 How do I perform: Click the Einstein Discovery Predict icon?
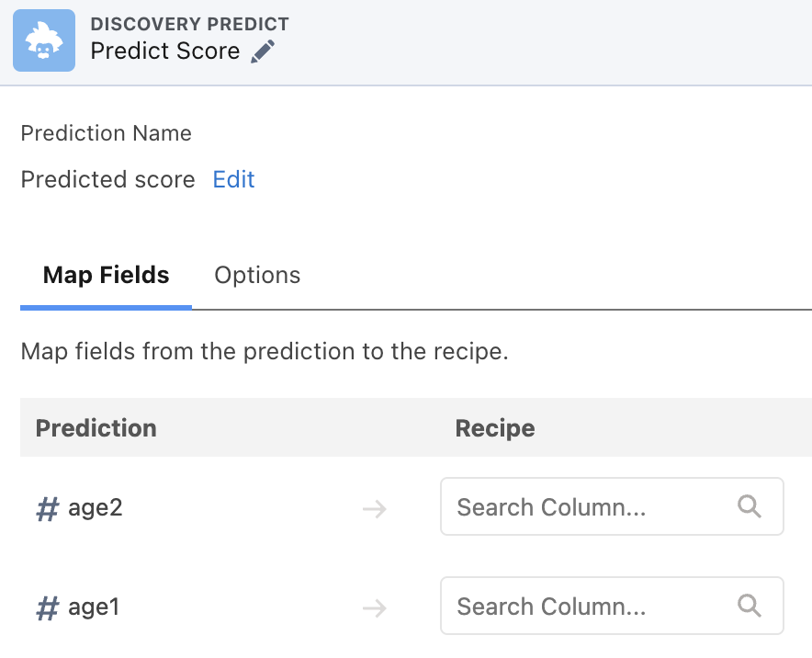[44, 40]
